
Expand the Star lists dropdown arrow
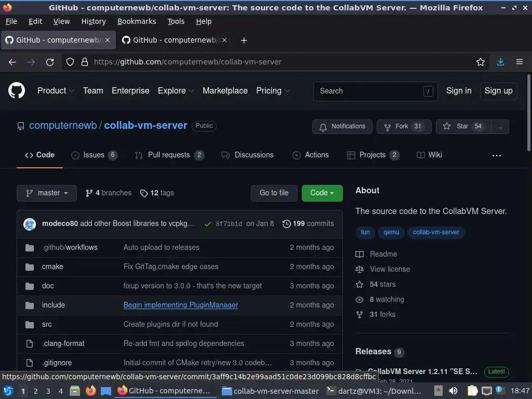pyautogui.click(x=500, y=127)
